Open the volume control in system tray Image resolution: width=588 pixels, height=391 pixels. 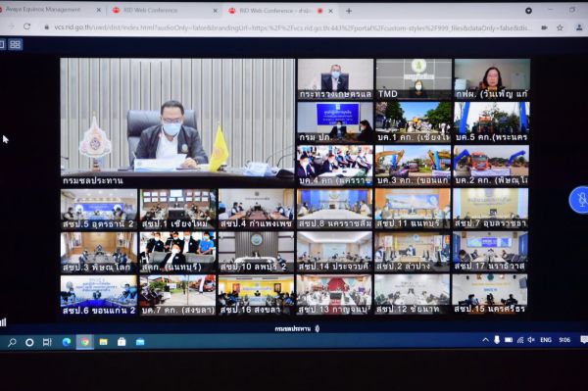[x=530, y=340]
